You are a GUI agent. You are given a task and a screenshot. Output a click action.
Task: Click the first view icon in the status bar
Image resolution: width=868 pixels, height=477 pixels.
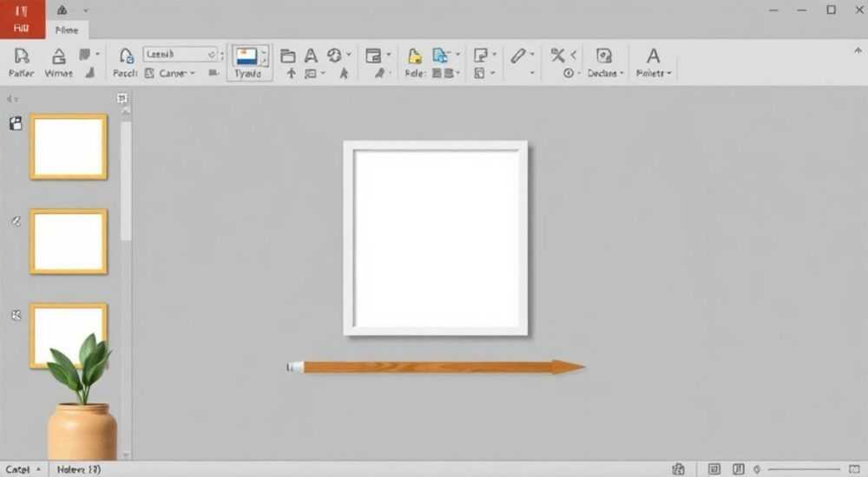coord(714,469)
